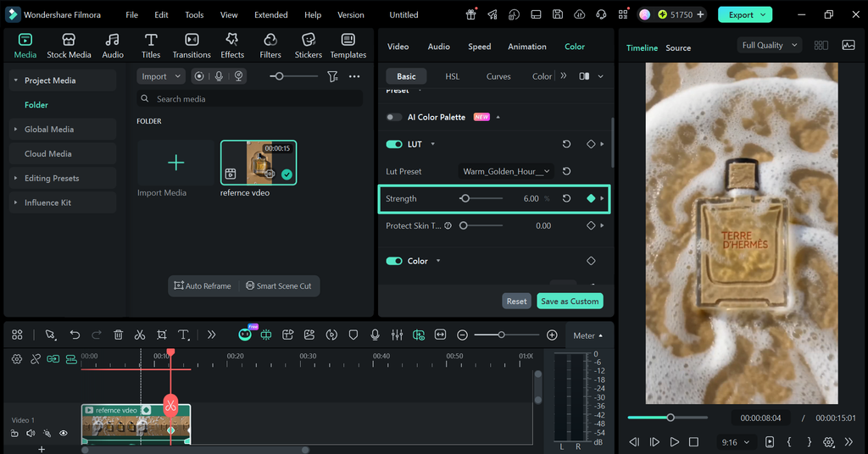The width and height of the screenshot is (868, 454).
Task: Enable the AI Color Palette toggle
Action: point(394,117)
